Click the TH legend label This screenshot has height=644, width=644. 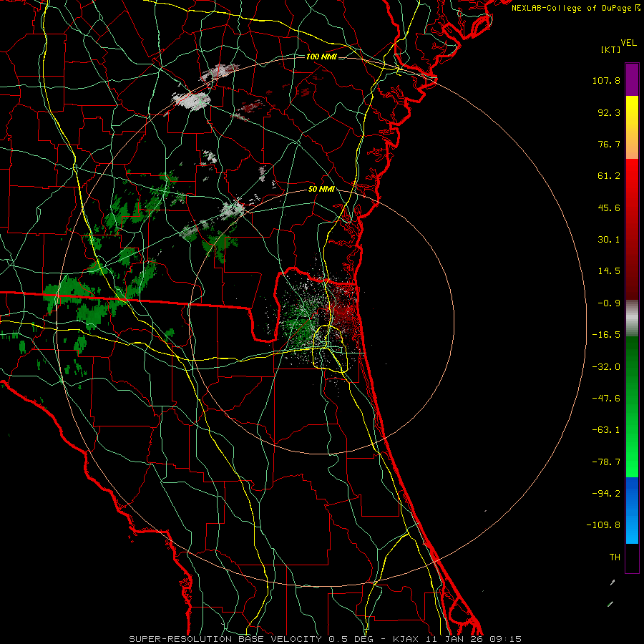[x=615, y=557]
